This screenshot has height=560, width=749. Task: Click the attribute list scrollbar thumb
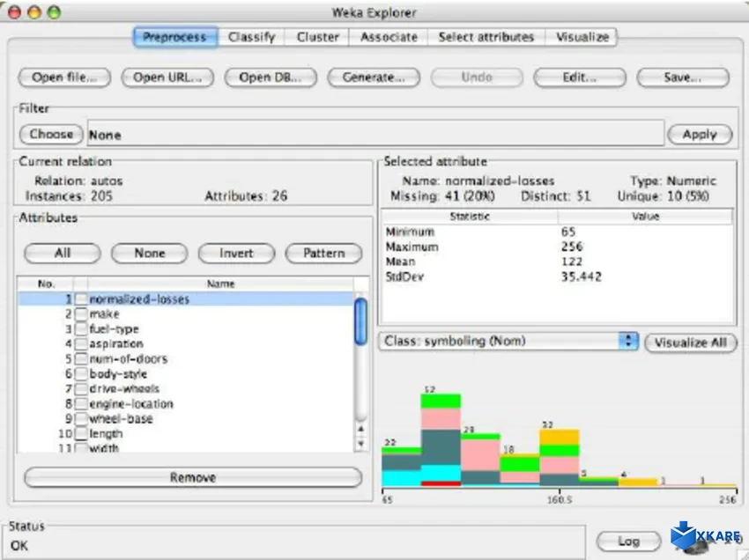(x=361, y=321)
